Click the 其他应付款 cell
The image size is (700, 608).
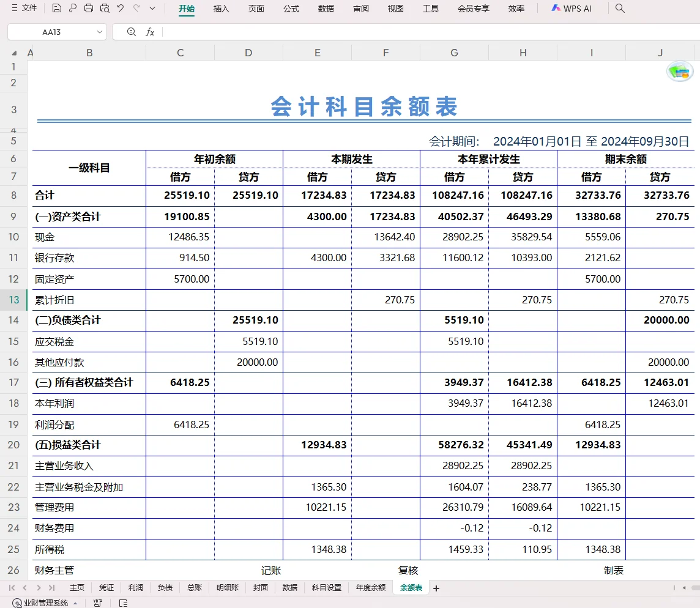pyautogui.click(x=89, y=363)
